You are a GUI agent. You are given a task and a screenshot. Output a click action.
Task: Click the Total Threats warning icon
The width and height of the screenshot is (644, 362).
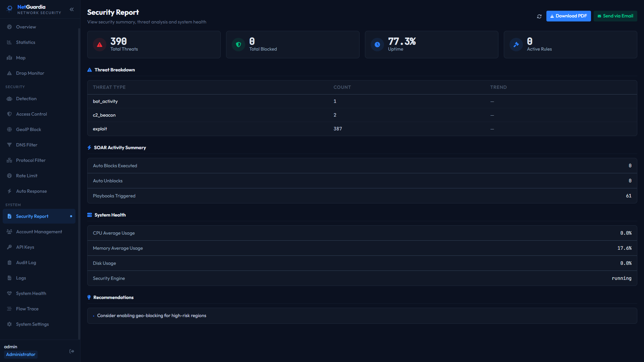point(100,45)
